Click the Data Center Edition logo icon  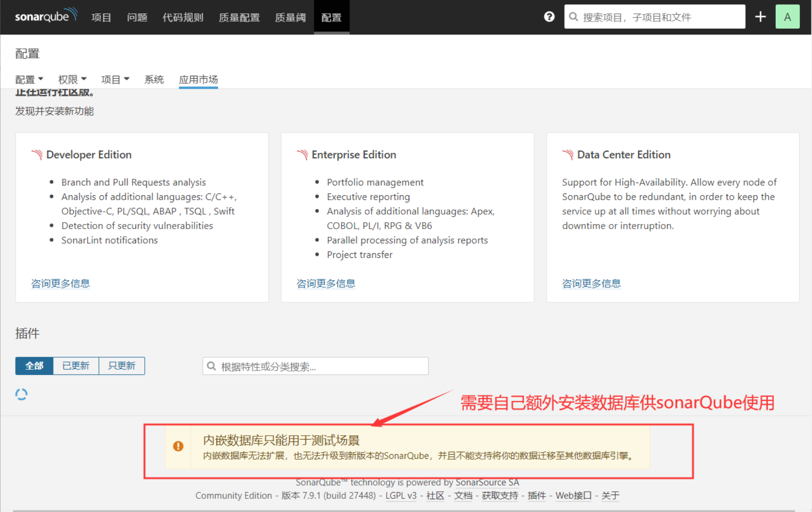(x=568, y=155)
